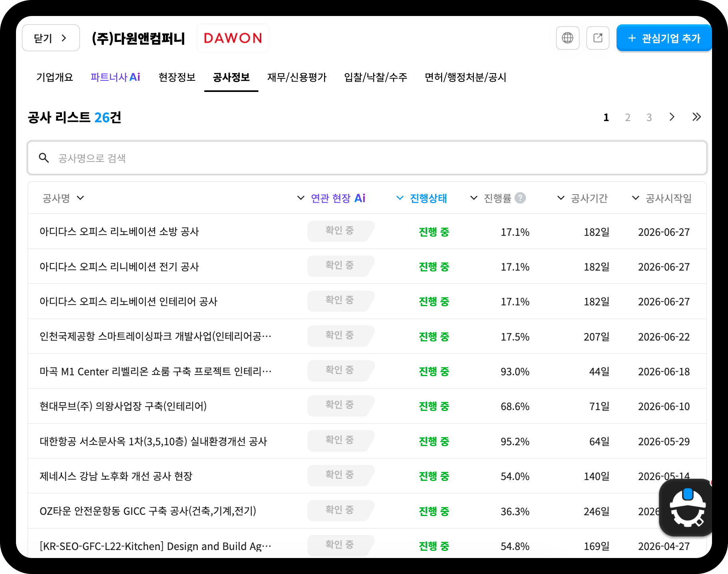Click 확인 중 badge for 제네시스 강남 row
Viewport: 728px width, 574px height.
tap(340, 475)
